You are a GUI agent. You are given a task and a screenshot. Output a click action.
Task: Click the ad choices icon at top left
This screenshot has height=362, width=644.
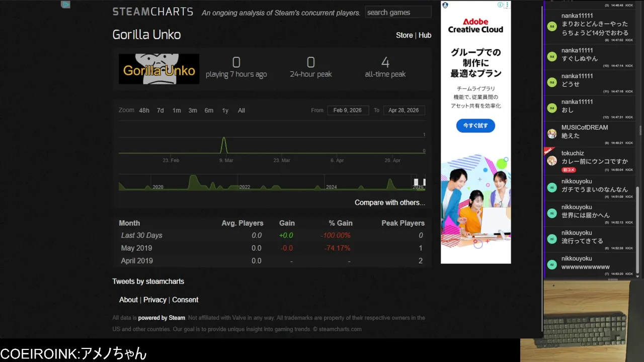click(x=65, y=5)
